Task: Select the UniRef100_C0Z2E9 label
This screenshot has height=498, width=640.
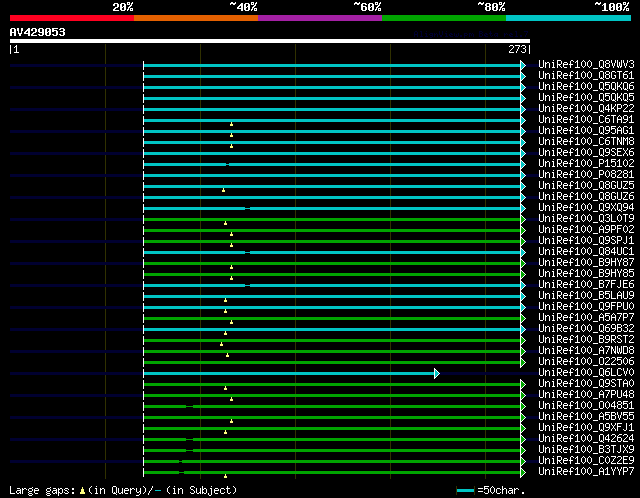Action: [586, 461]
